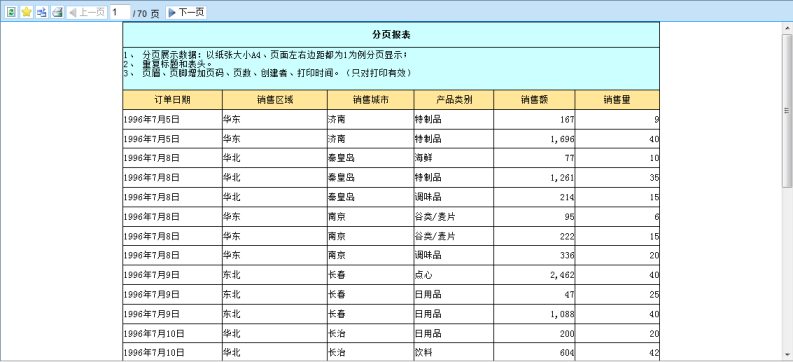Select the 销售区域 column header

[x=275, y=100]
